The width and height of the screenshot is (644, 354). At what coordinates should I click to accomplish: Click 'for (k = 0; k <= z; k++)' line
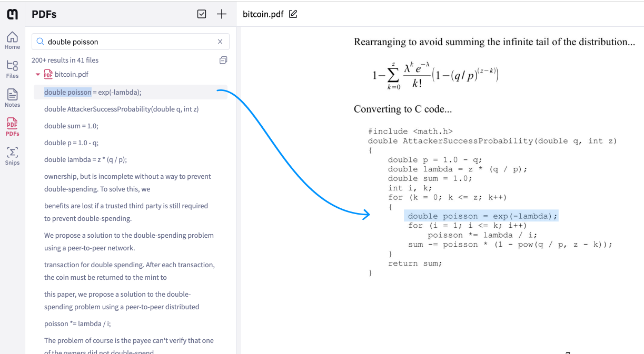tap(448, 197)
